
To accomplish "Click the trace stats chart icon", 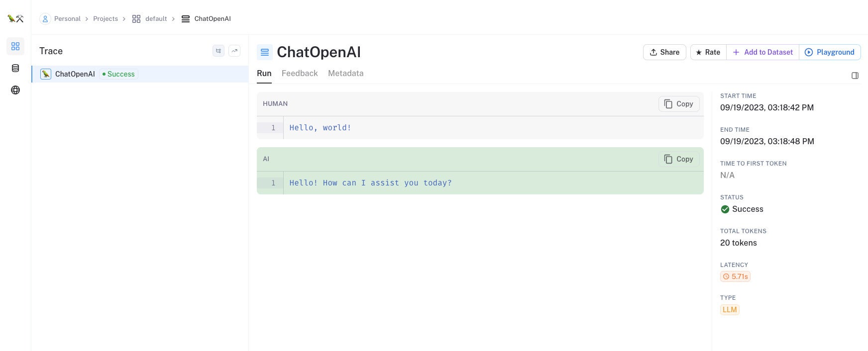I will [x=234, y=51].
